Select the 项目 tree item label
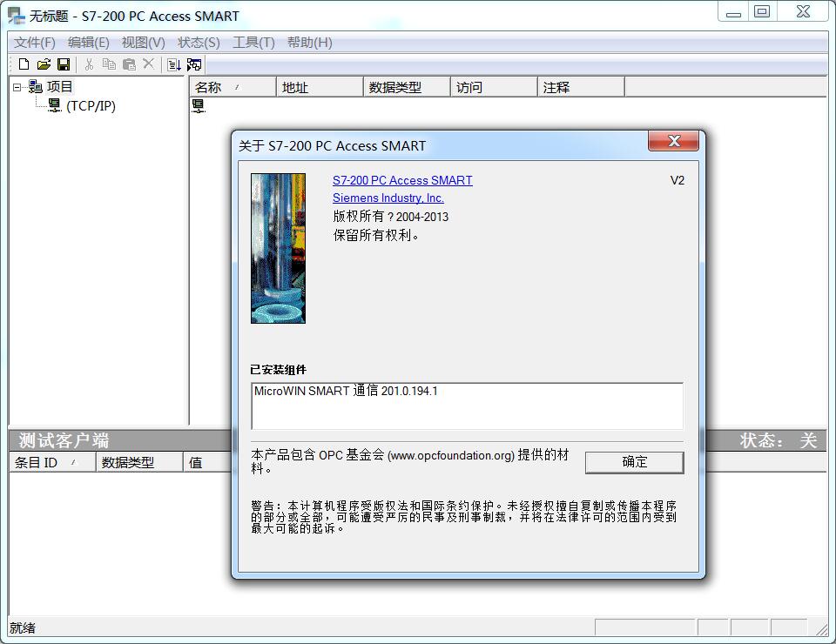This screenshot has width=836, height=644. [59, 87]
